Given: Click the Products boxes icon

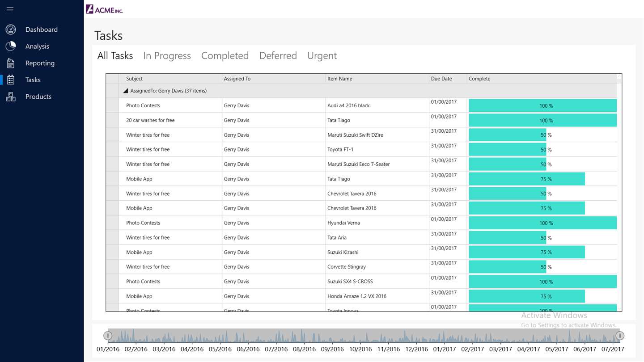Looking at the screenshot, I should [11, 97].
